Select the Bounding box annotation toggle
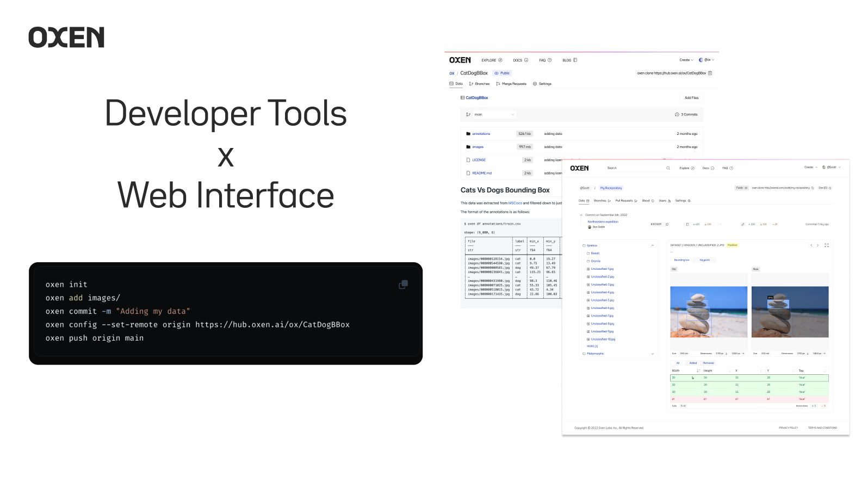Viewport: 868px width, 482px height. [682, 260]
